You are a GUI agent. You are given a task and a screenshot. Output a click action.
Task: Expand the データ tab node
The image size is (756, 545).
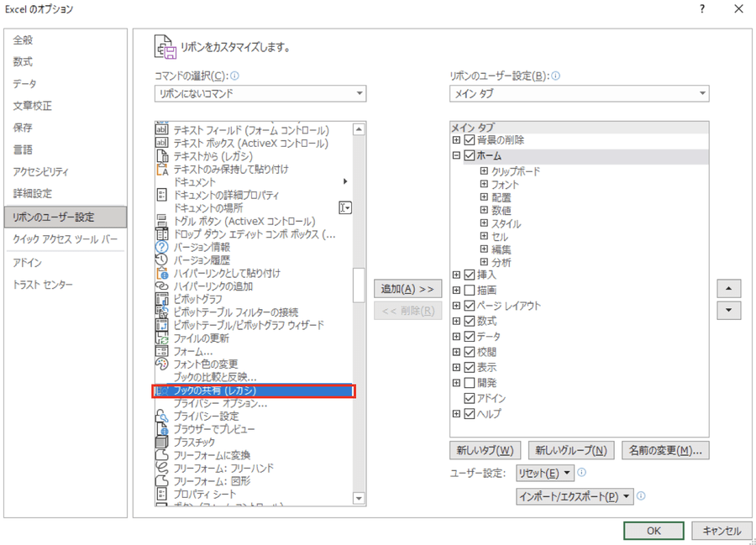tap(456, 337)
